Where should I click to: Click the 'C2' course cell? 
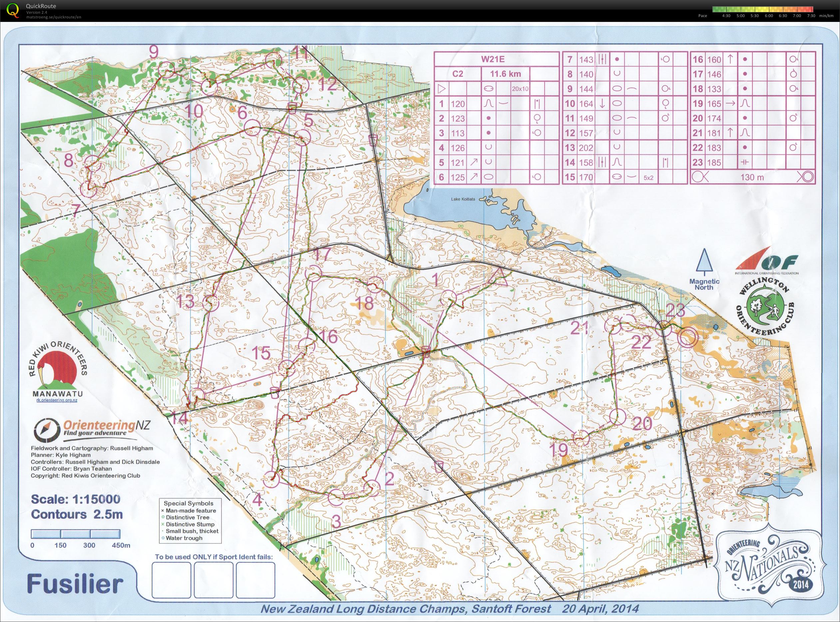[x=458, y=74]
